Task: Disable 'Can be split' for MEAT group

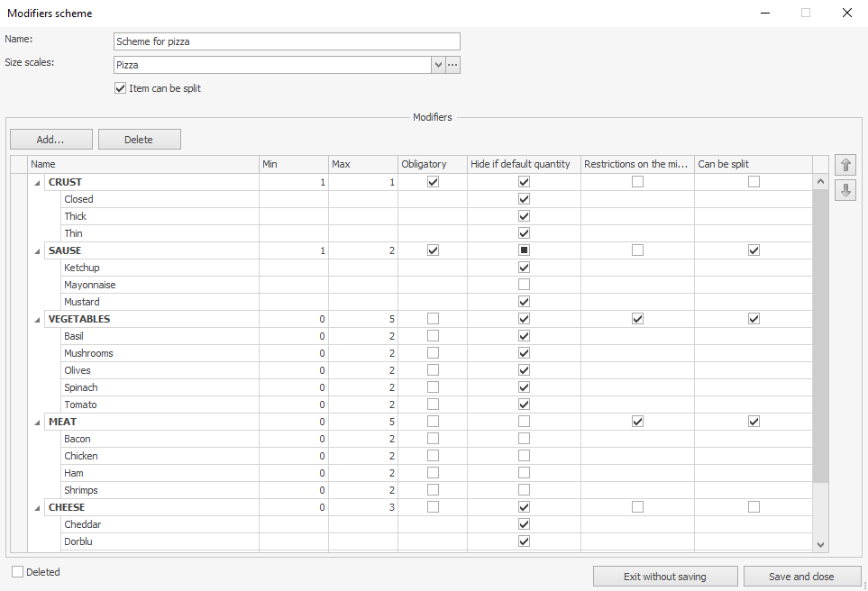Action: [x=754, y=422]
